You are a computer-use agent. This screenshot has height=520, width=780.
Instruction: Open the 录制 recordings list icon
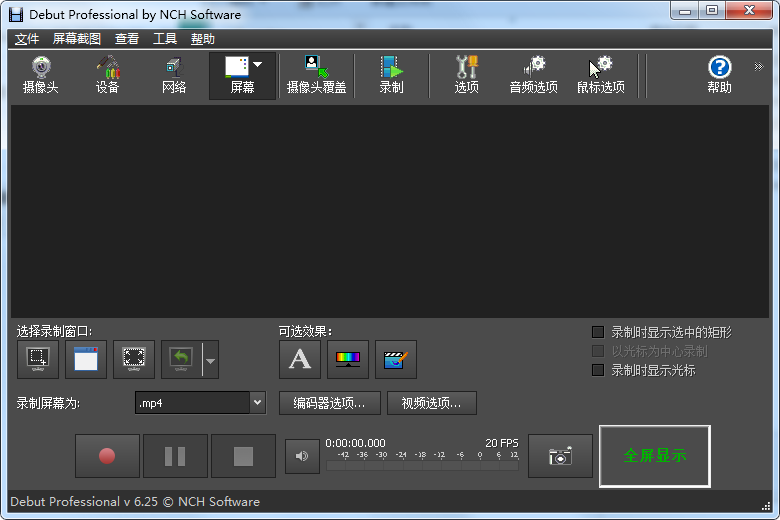coord(391,75)
